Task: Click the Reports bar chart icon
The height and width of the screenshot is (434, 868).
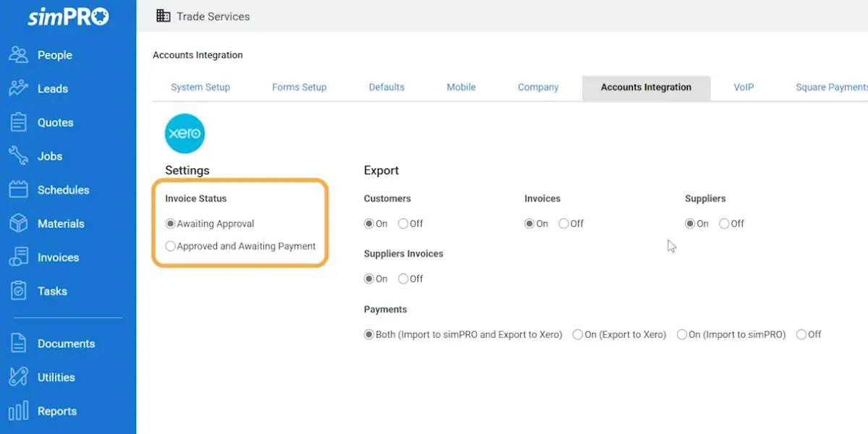Action: point(18,411)
